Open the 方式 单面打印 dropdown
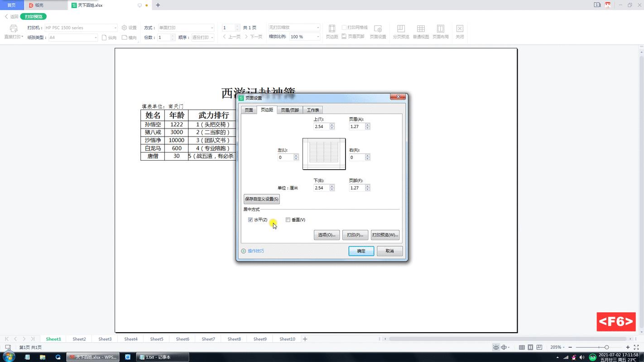This screenshot has height=362, width=644. click(x=212, y=28)
